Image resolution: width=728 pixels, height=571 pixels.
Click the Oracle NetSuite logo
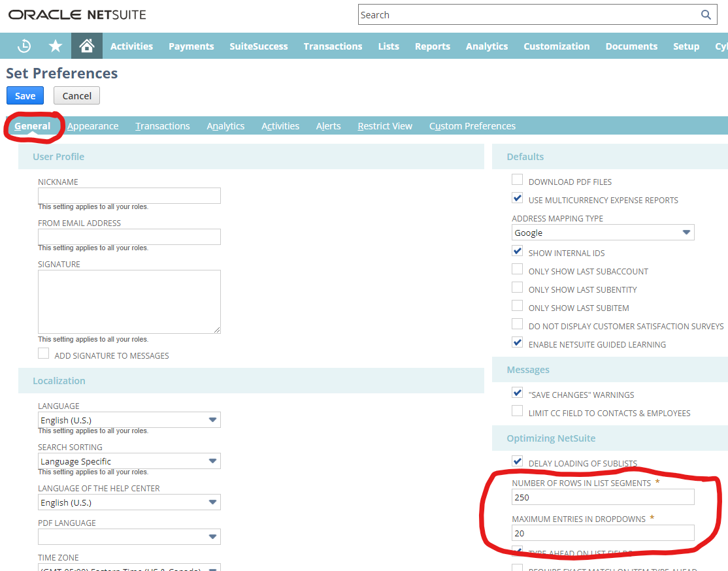coord(77,15)
